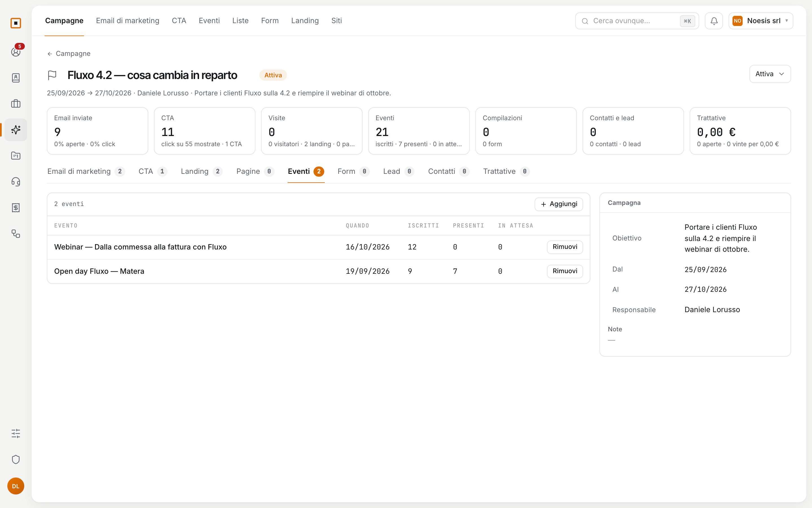The width and height of the screenshot is (812, 508).
Task: Switch to the Landing 2 tab
Action: coord(202,171)
